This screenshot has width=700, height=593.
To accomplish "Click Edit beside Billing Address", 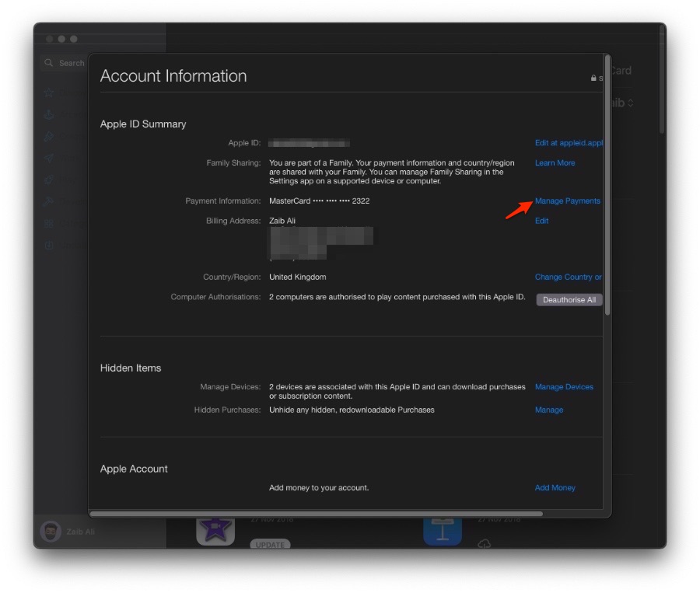I will click(x=541, y=221).
